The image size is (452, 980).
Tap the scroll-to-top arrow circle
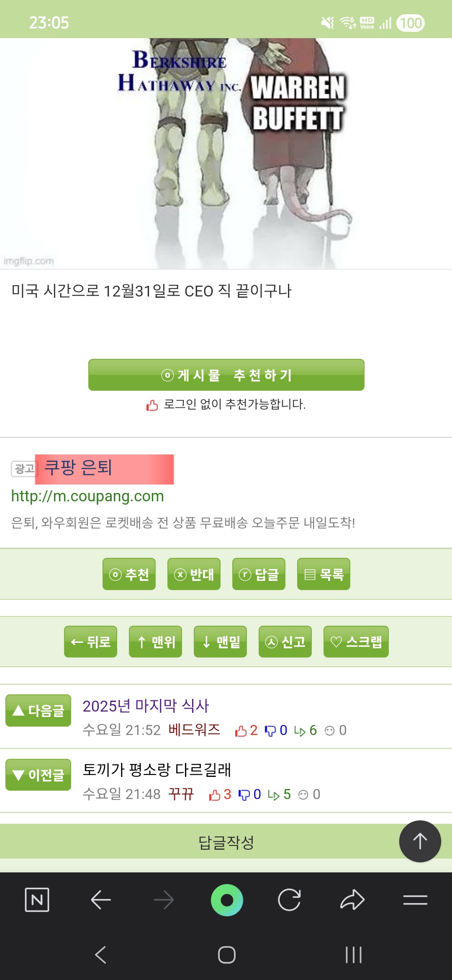pyautogui.click(x=420, y=841)
